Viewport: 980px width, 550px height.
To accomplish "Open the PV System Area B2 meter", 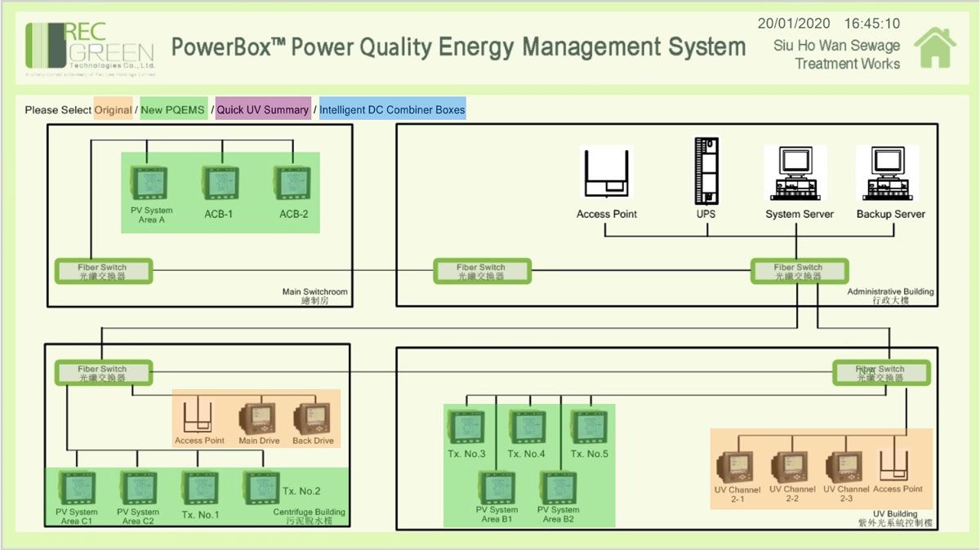I will coord(559,487).
